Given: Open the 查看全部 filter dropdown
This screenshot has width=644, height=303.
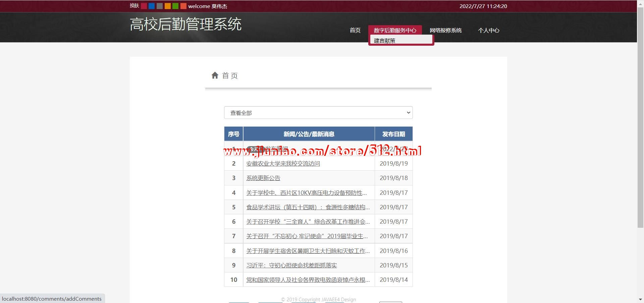Looking at the screenshot, I should click(318, 113).
